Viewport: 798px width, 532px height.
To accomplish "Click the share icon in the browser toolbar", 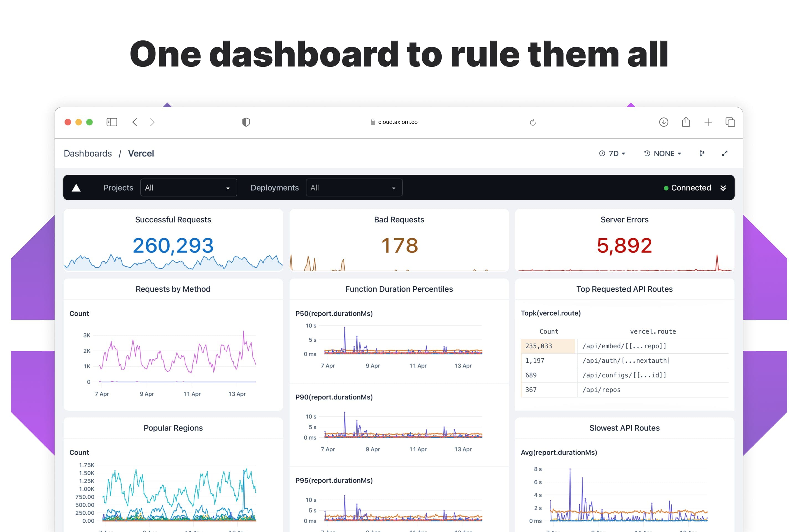I will point(686,122).
